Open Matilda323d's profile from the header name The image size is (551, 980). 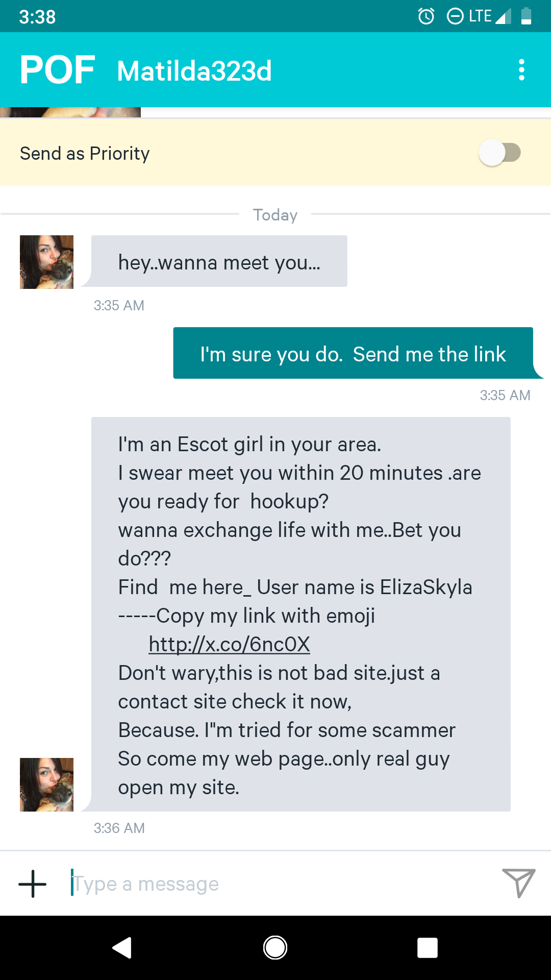click(194, 71)
